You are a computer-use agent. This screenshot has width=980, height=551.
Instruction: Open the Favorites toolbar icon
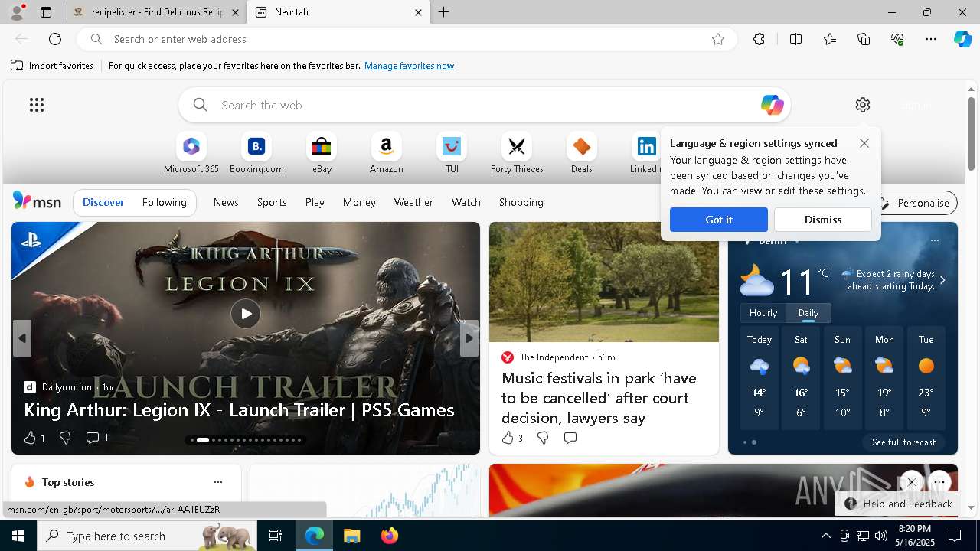point(830,39)
